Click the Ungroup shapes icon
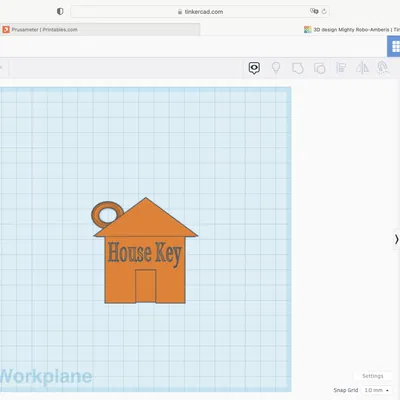The image size is (400, 400). [x=320, y=68]
